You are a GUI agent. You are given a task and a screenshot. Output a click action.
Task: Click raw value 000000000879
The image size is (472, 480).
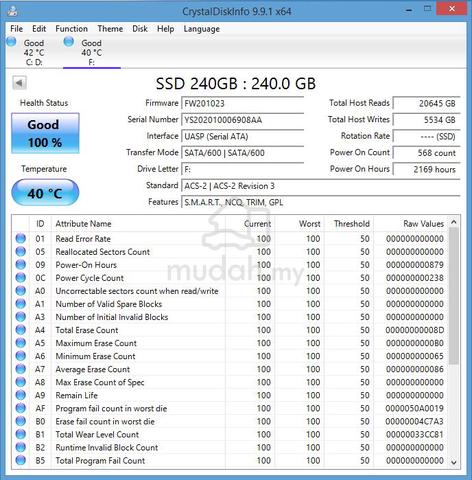click(414, 265)
